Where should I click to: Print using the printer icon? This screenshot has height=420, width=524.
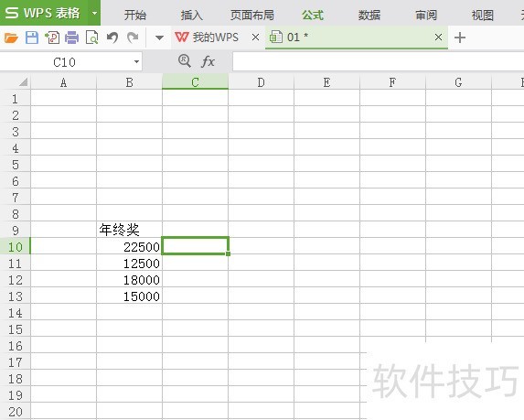pyautogui.click(x=72, y=38)
